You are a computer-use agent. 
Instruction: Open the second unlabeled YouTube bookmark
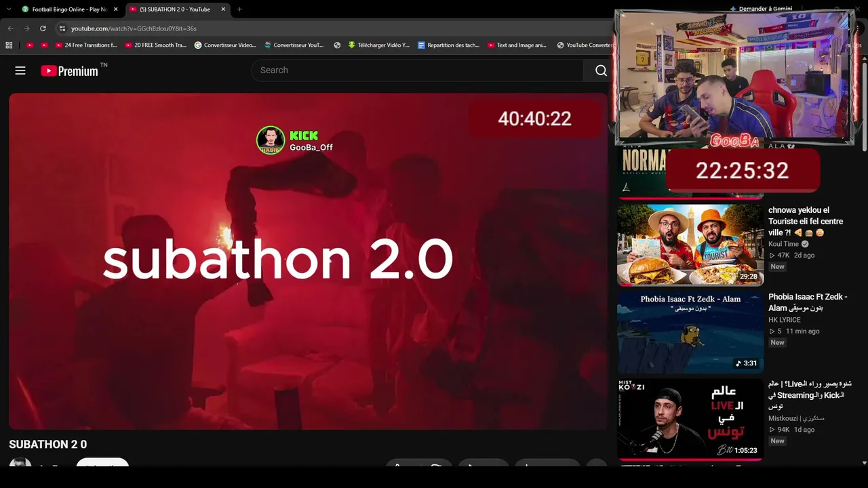45,45
